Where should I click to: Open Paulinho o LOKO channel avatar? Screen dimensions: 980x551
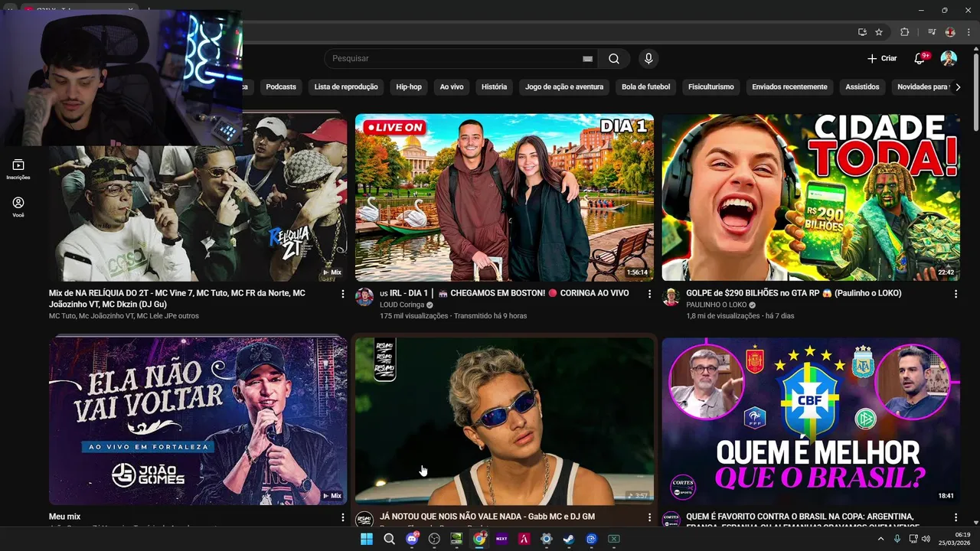tap(671, 297)
